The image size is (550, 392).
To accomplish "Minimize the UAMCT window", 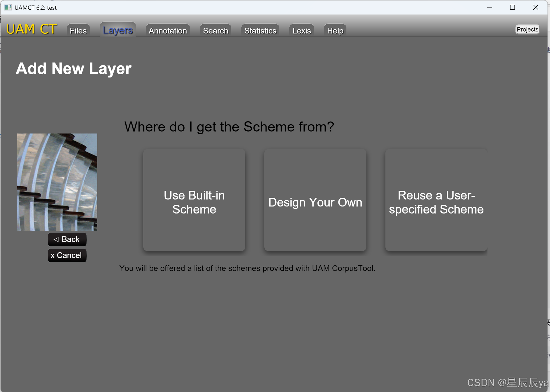I will pos(489,7).
